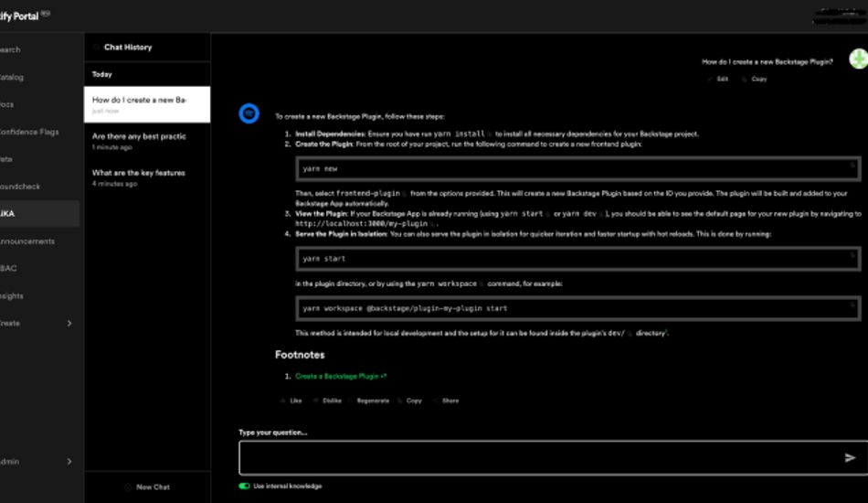The width and height of the screenshot is (868, 503).
Task: Expand the Create sidebar menu chevron
Action: click(69, 324)
